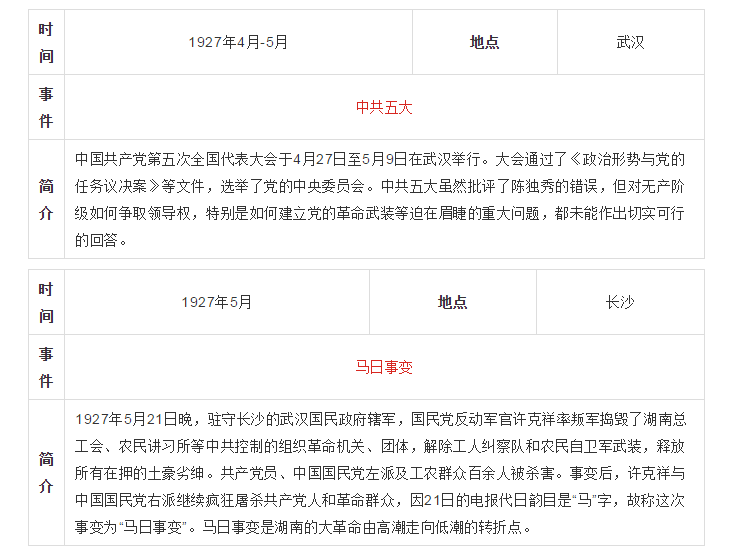
Task: Click the line starting 中国共产党第五次全国代表大会
Action: (x=379, y=159)
